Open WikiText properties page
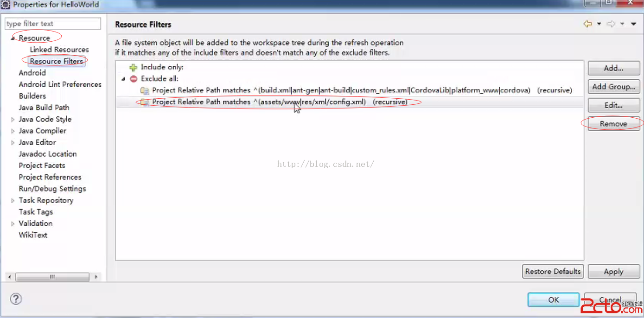 (33, 235)
